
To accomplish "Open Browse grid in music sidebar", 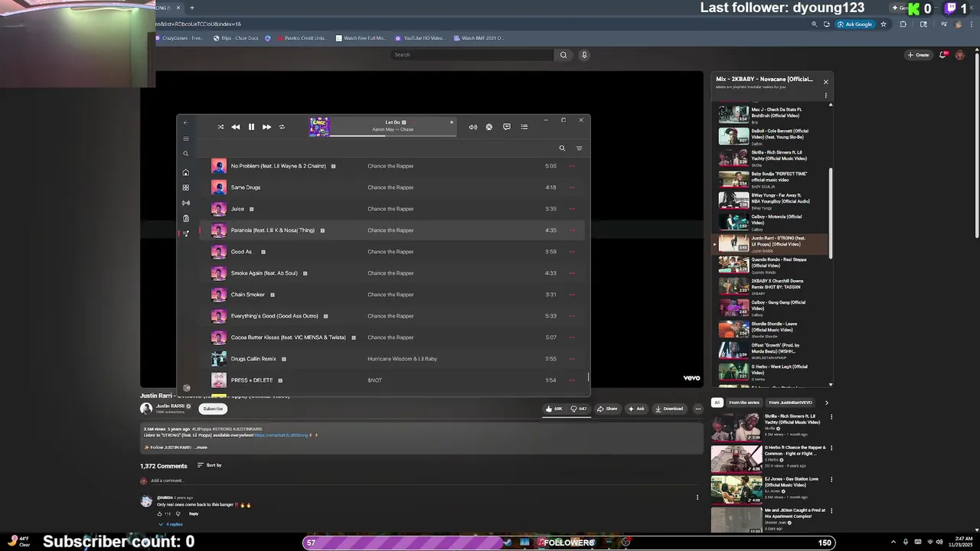I will pos(185,187).
